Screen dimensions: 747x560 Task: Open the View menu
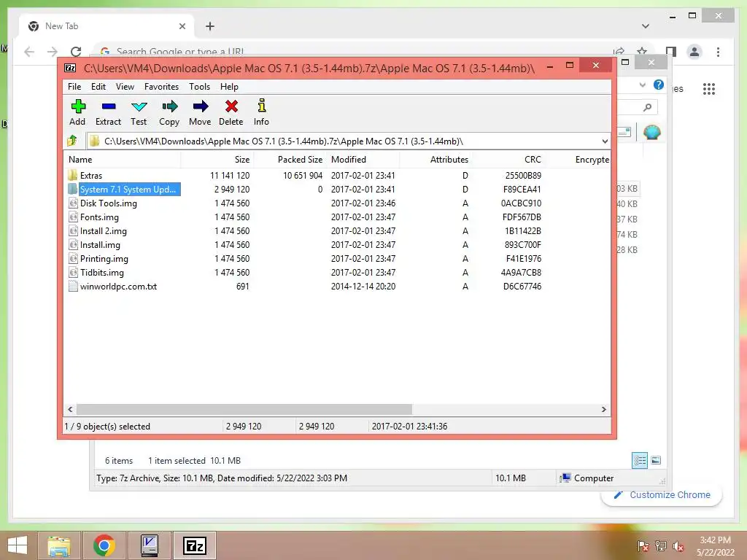click(x=125, y=87)
